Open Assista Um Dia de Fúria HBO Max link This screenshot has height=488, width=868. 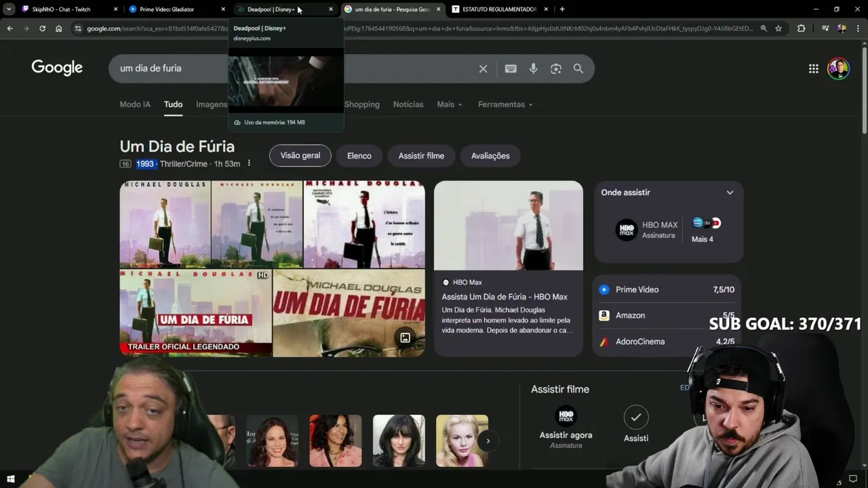tap(505, 297)
